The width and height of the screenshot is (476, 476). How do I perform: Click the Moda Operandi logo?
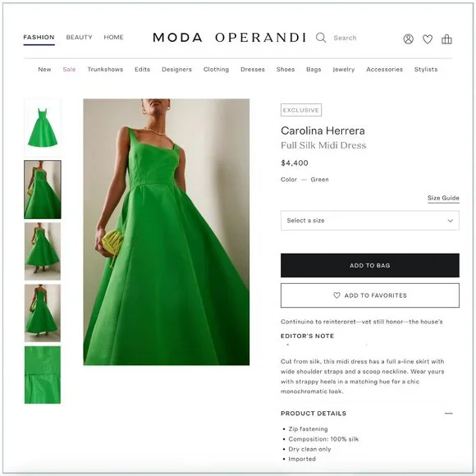(229, 38)
